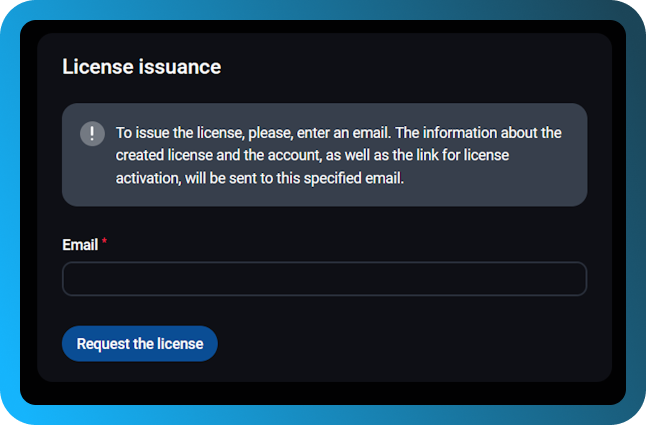Click the License issuance heading
Screen dimensions: 646x425
click(141, 67)
